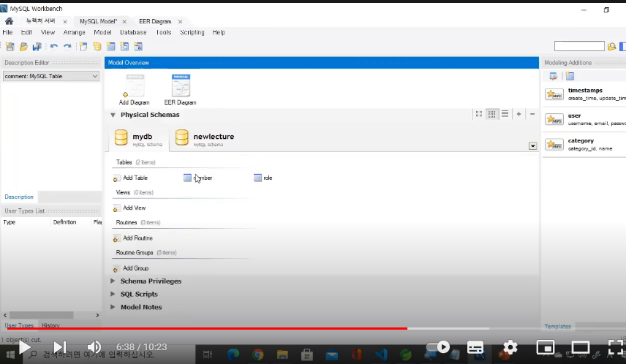This screenshot has height=364, width=626.
Task: Click the Redo arrow icon
Action: click(67, 47)
